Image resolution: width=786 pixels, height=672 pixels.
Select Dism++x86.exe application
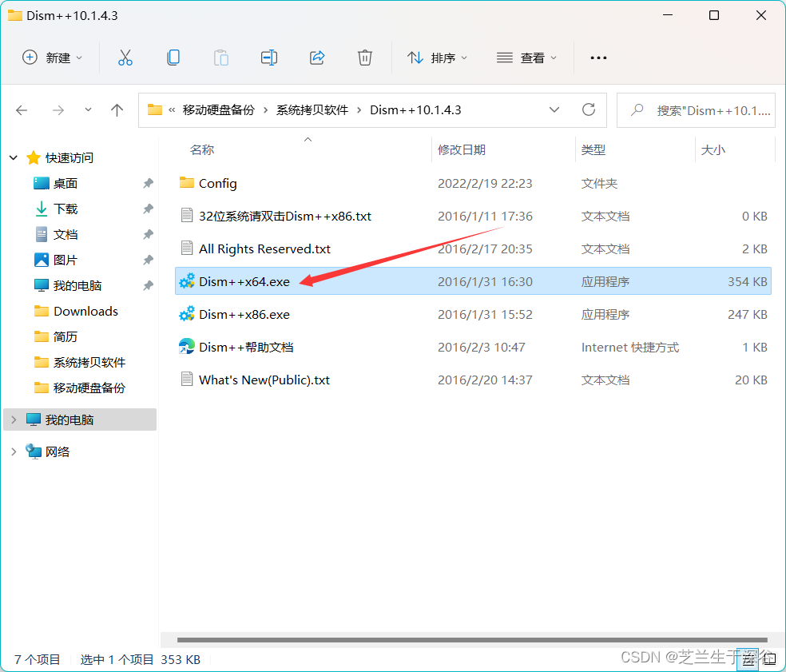[473, 315]
